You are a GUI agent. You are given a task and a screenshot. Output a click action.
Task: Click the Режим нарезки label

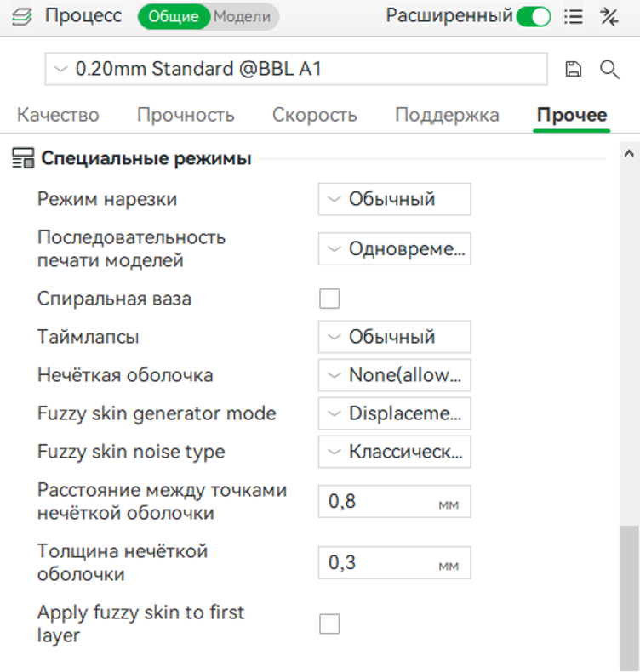click(107, 199)
